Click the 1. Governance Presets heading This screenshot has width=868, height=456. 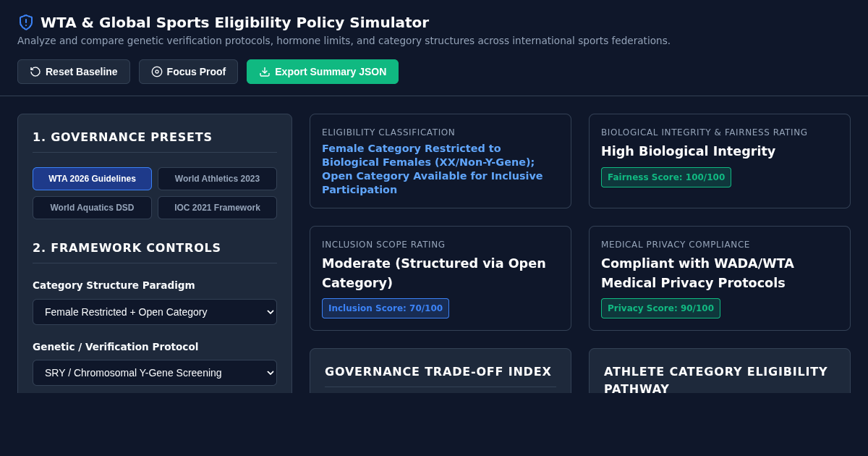point(122,137)
